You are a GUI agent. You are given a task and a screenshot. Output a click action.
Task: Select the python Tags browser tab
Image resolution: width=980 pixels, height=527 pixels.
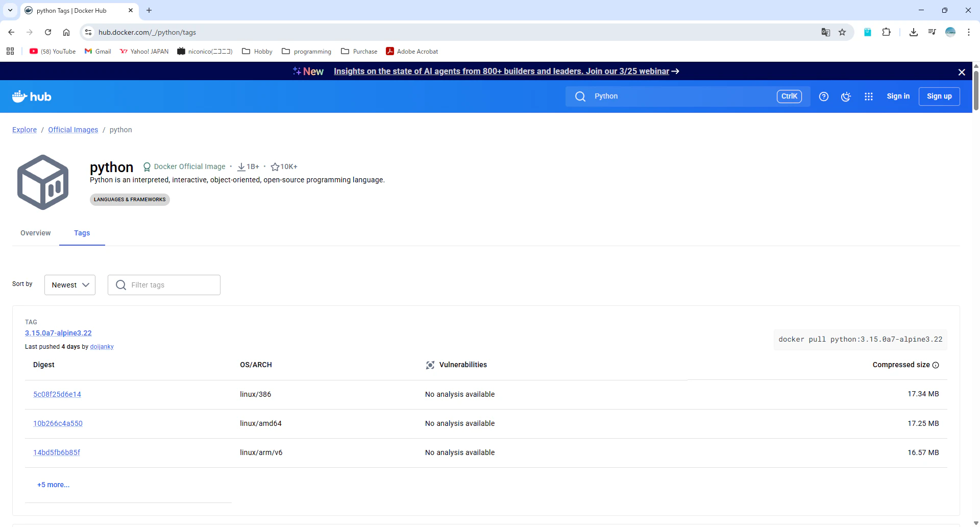[x=80, y=10]
